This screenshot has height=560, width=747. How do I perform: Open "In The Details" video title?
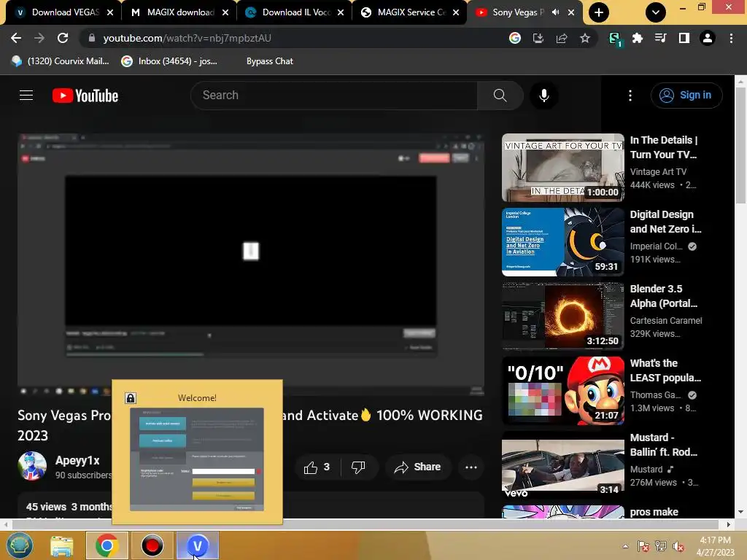pyautogui.click(x=664, y=147)
